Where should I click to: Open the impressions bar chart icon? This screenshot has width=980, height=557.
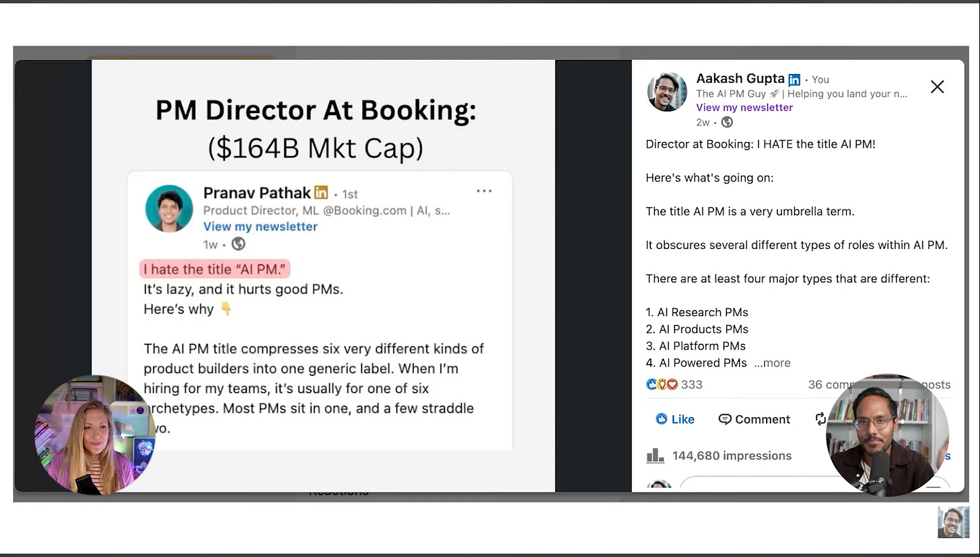pos(655,455)
